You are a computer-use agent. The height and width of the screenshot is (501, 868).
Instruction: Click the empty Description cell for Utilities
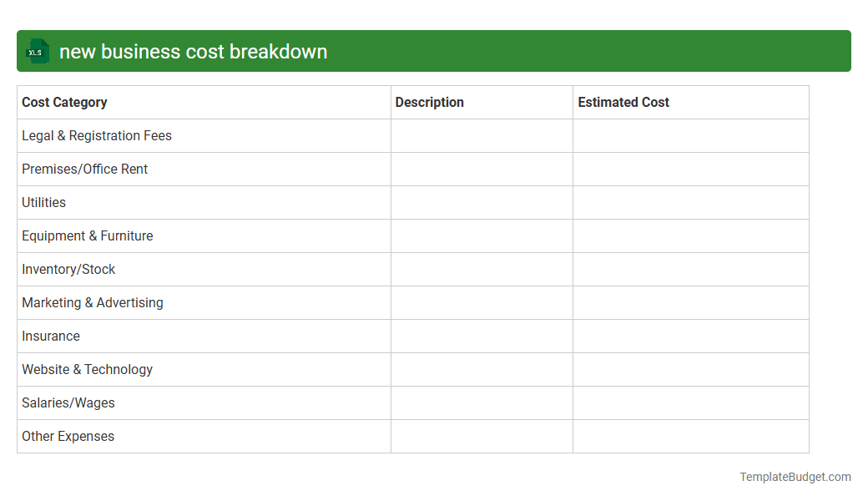[x=481, y=202]
